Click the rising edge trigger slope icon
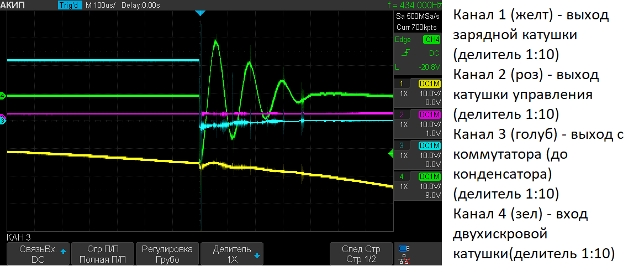The width and height of the screenshot is (644, 266). pos(405,53)
